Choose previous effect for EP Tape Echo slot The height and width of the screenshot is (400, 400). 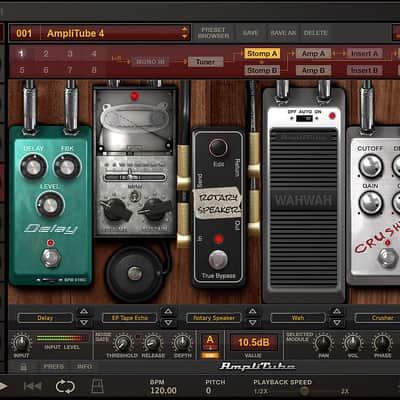168,311
